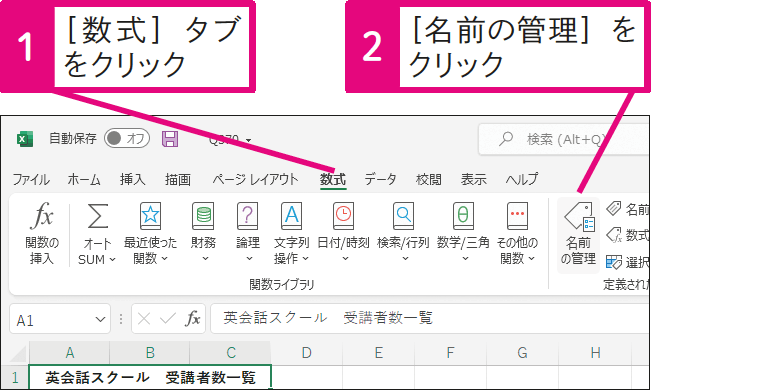Click the Excel app icon
The image size is (783, 390).
click(x=25, y=139)
